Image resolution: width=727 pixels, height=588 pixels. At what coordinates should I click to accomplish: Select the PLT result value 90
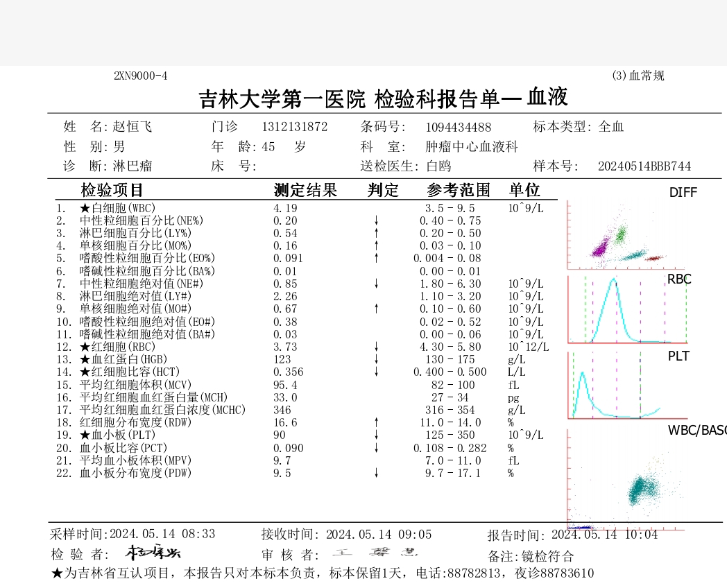click(x=279, y=435)
